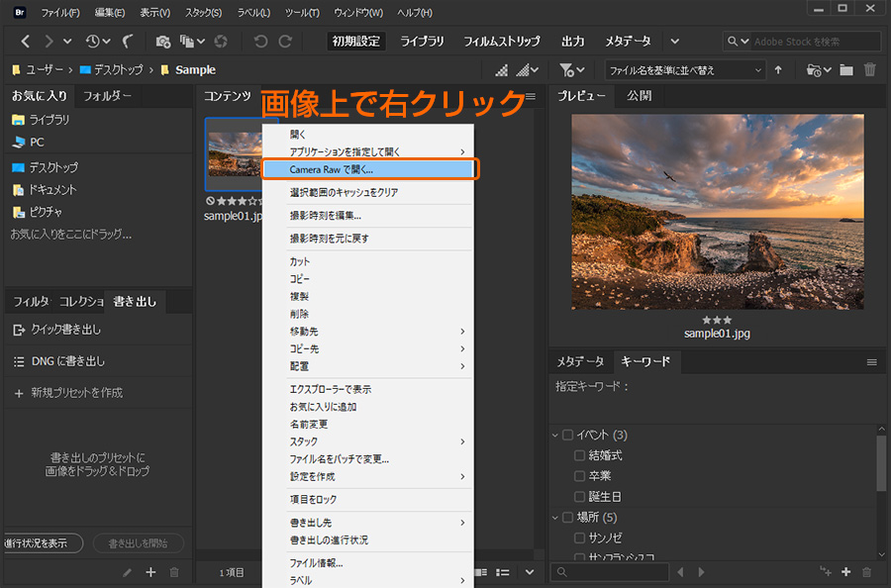Rotate 90 degrees clockwise
This screenshot has height=588, width=891.
click(x=285, y=41)
